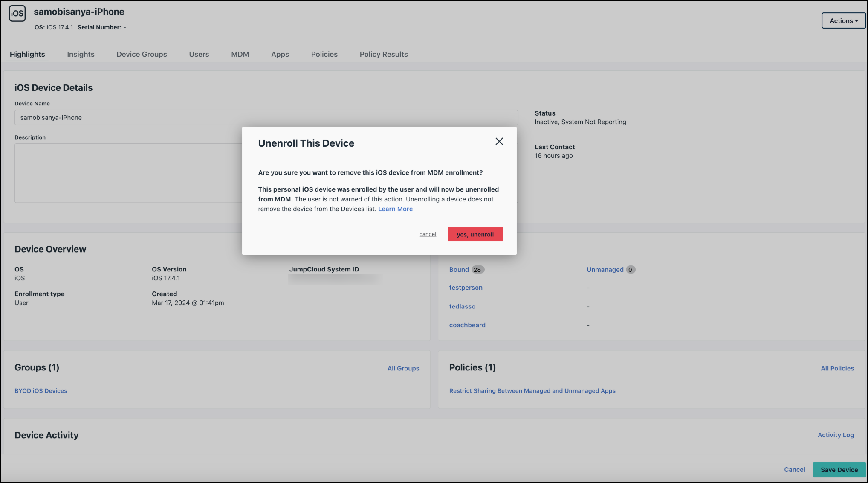Viewport: 868px width, 483px height.
Task: Open the tedlasso user details
Action: click(462, 306)
